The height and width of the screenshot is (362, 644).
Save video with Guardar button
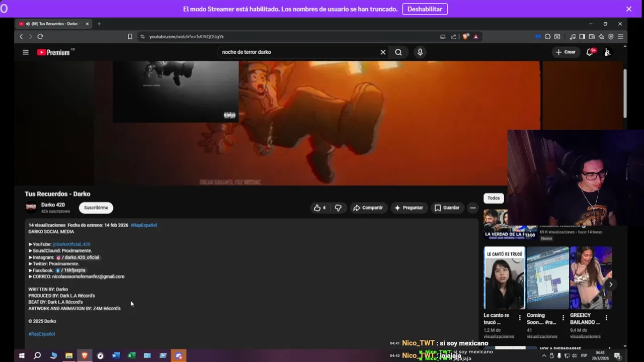(447, 208)
